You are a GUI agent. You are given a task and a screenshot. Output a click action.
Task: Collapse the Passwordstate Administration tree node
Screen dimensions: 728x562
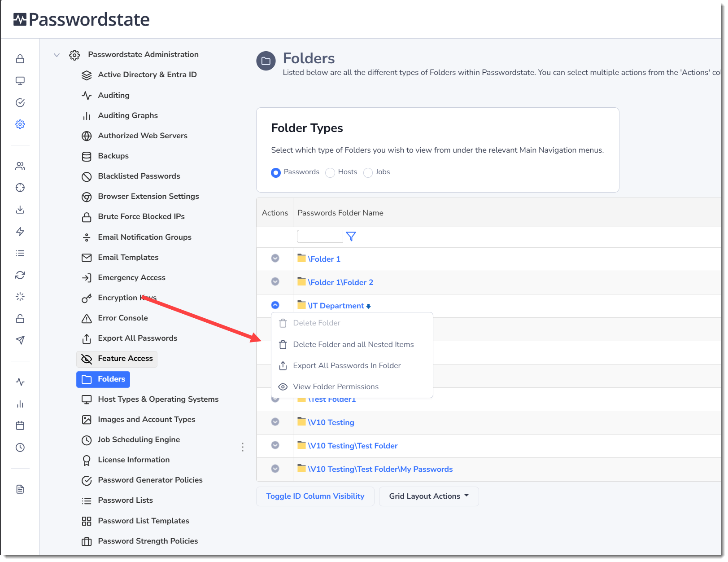pyautogui.click(x=57, y=55)
